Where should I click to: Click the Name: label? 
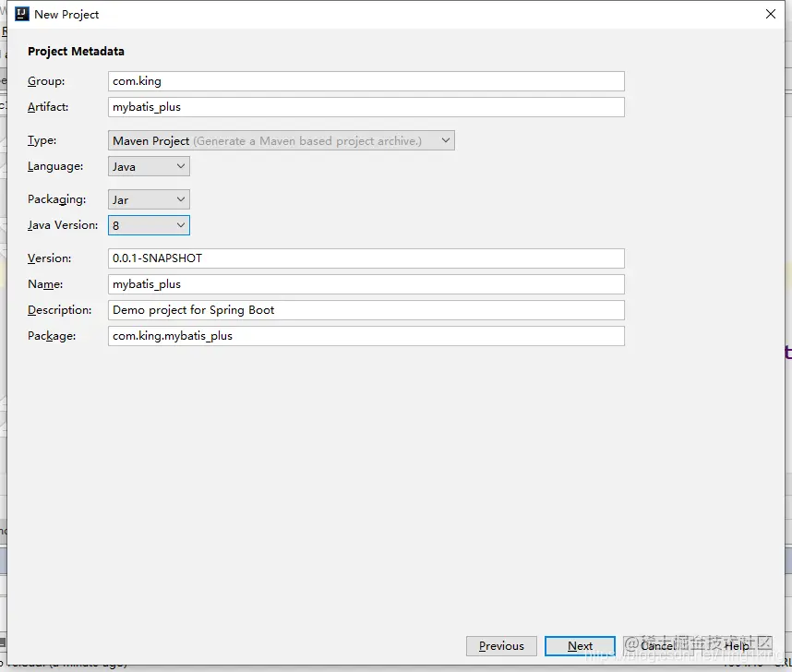click(x=45, y=284)
